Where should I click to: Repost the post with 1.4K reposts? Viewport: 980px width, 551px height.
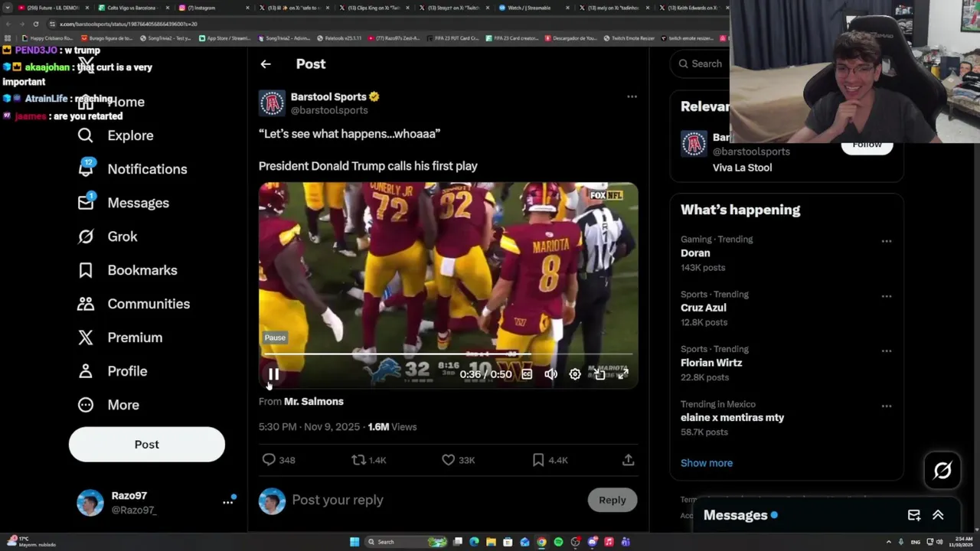pyautogui.click(x=369, y=460)
